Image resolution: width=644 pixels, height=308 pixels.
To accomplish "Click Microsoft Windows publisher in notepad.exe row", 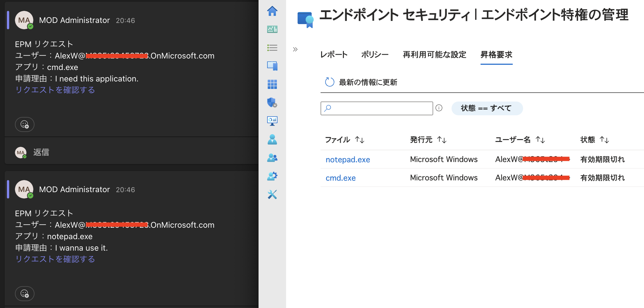I will pos(444,159).
